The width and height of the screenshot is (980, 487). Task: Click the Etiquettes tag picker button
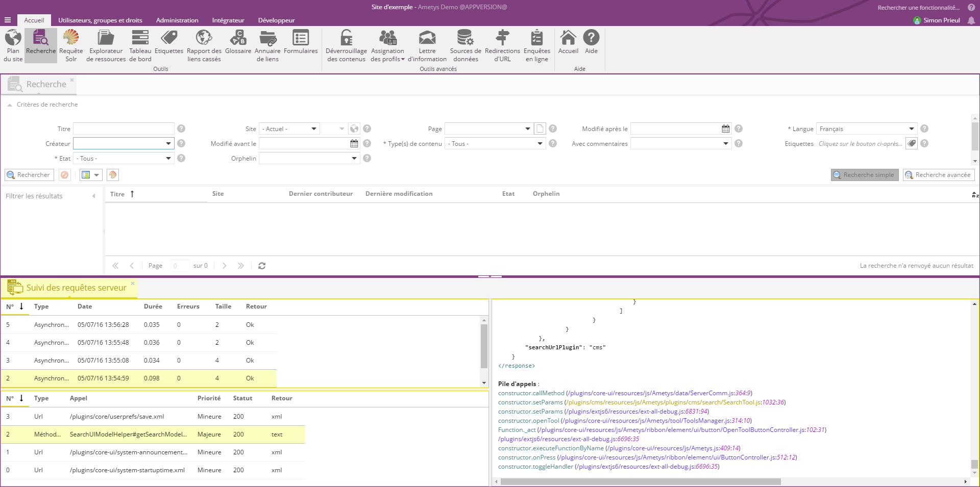[x=912, y=144]
